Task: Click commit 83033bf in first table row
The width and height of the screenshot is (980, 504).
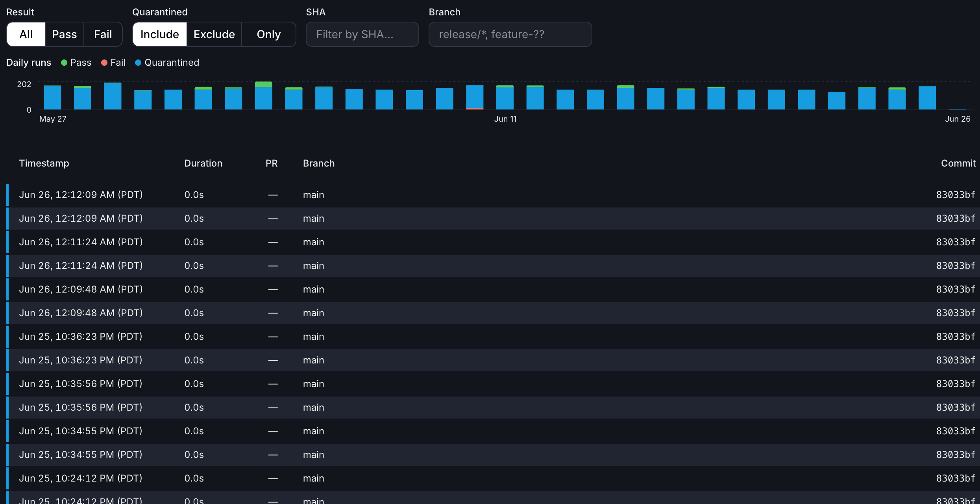Action: click(956, 195)
